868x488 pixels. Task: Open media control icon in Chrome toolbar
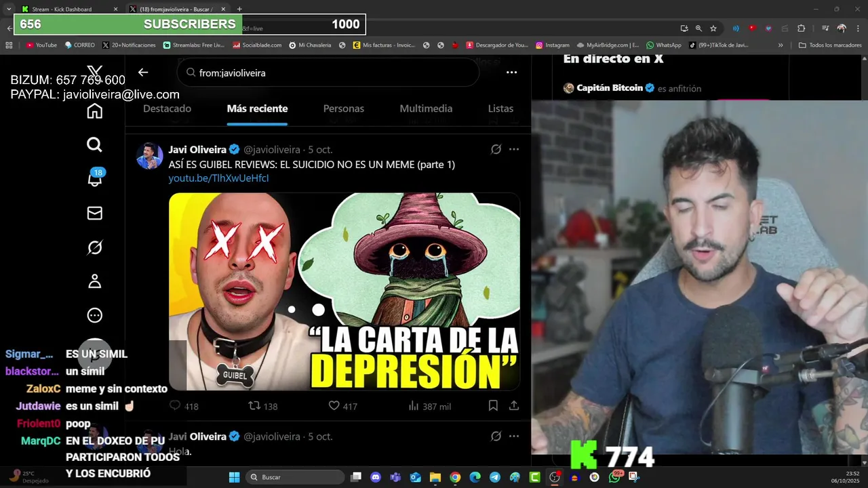[825, 28]
